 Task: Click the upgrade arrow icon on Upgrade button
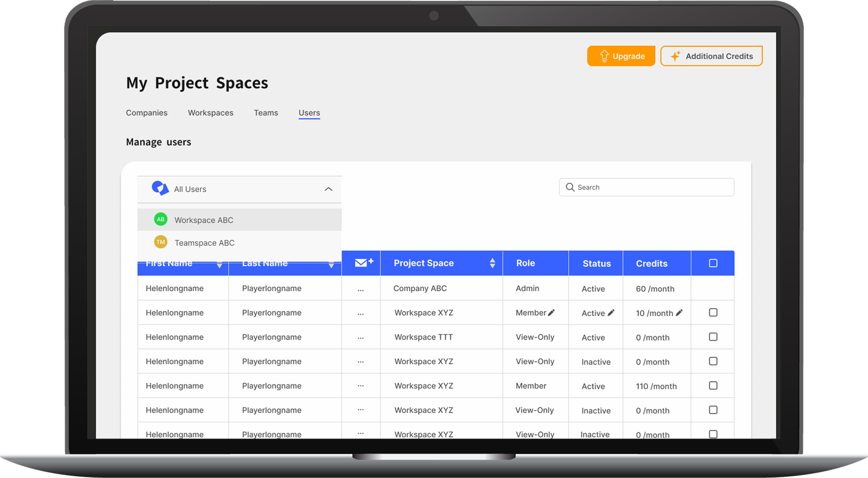pos(604,56)
